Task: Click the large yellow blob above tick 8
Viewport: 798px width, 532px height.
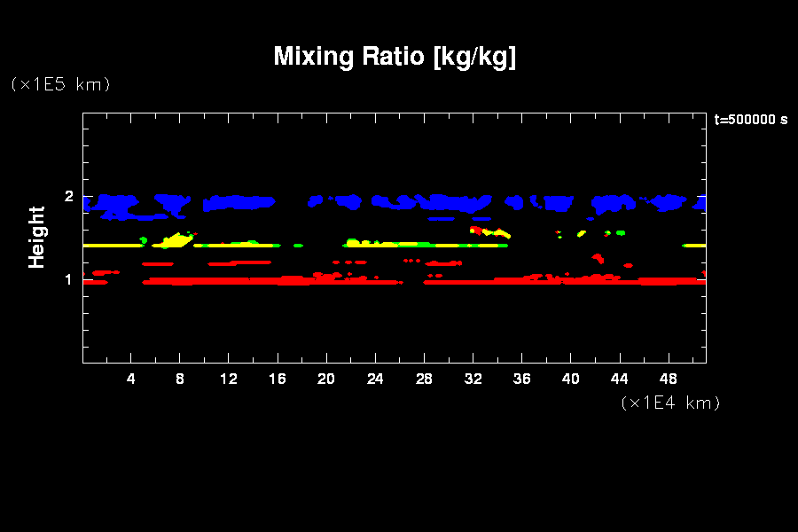Action: 175,240
